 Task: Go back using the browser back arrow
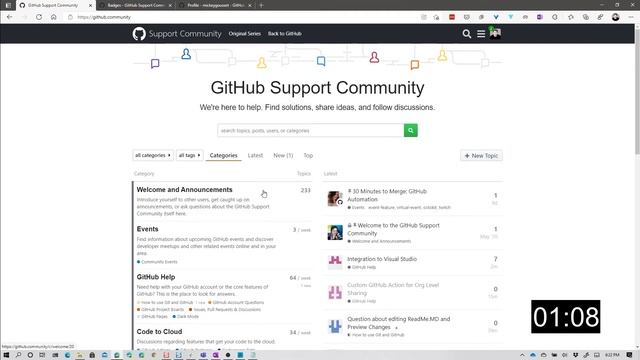[x=9, y=17]
